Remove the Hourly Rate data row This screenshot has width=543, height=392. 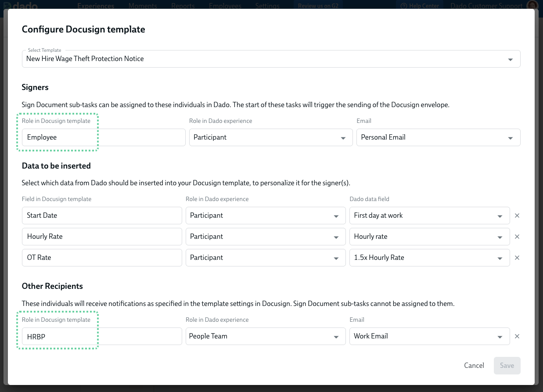(x=517, y=237)
